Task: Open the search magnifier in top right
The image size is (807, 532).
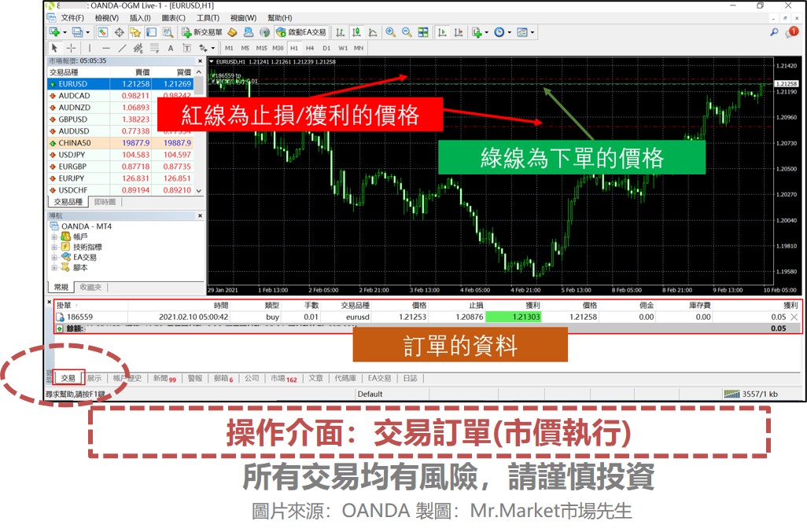Action: [774, 32]
